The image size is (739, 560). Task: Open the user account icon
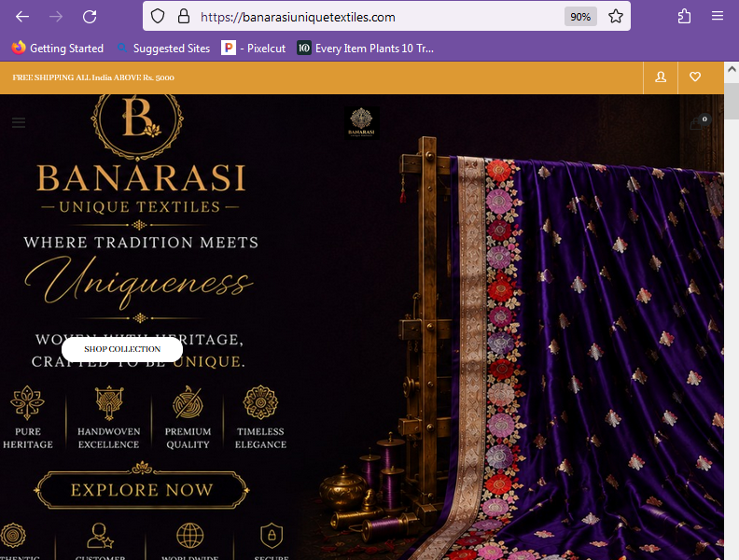point(661,77)
